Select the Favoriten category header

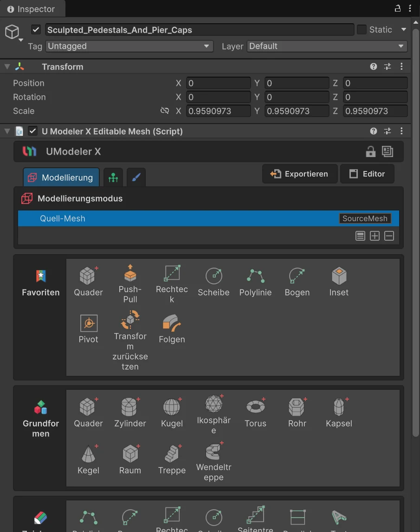41,283
